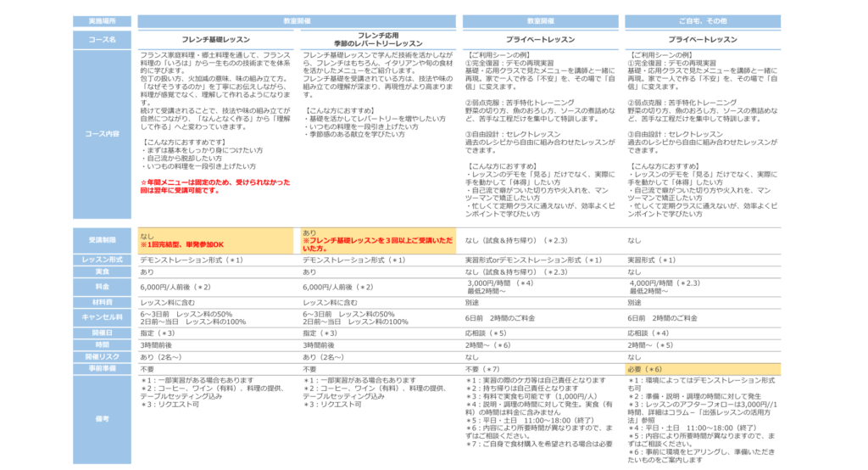Select the 受講制限 row label
Image resolution: width=868 pixels, height=470 pixels.
101,240
